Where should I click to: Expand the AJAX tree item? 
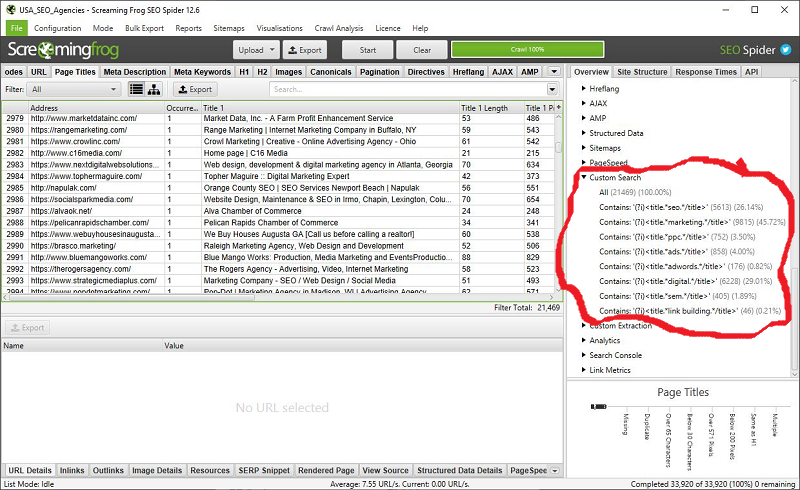coord(584,103)
